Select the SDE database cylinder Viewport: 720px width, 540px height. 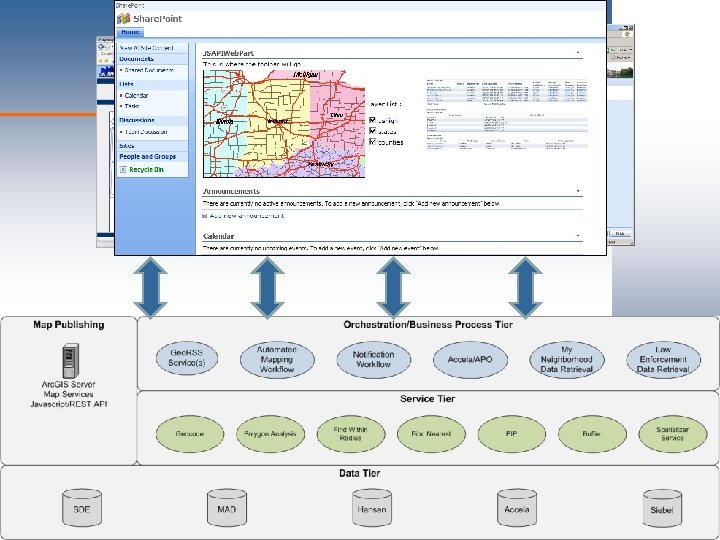point(82,507)
